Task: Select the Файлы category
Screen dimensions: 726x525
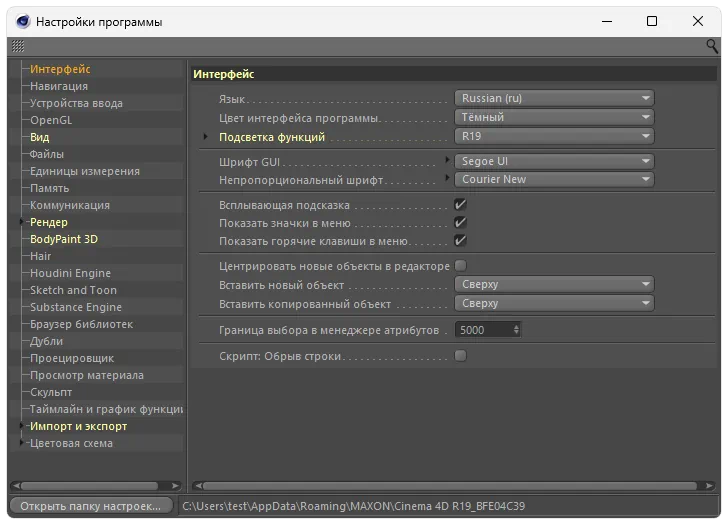Action: pos(47,154)
